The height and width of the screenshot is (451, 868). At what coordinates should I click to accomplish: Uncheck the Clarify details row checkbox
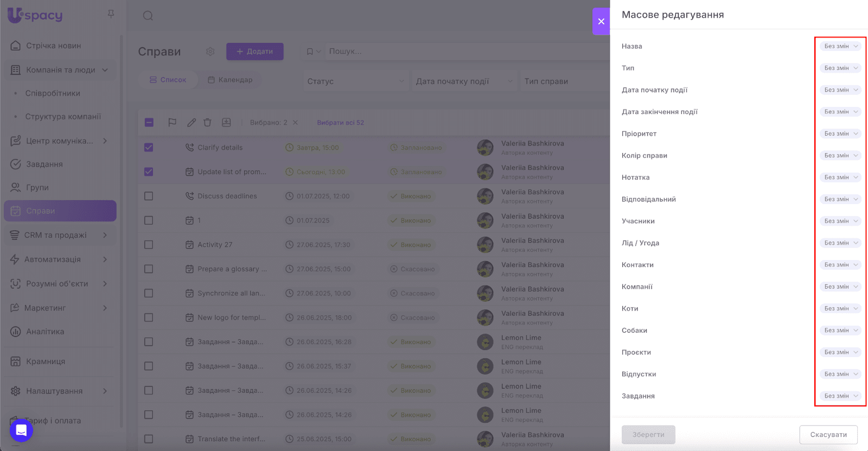(149, 148)
